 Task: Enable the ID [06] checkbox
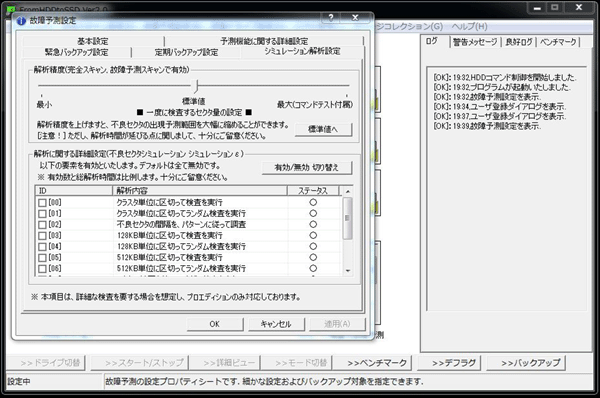(42, 269)
